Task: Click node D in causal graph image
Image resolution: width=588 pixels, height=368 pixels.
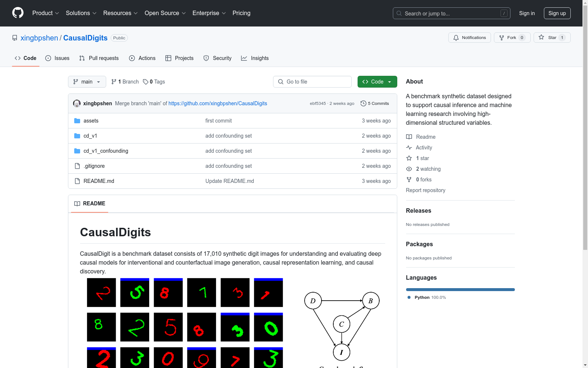Action: click(313, 301)
